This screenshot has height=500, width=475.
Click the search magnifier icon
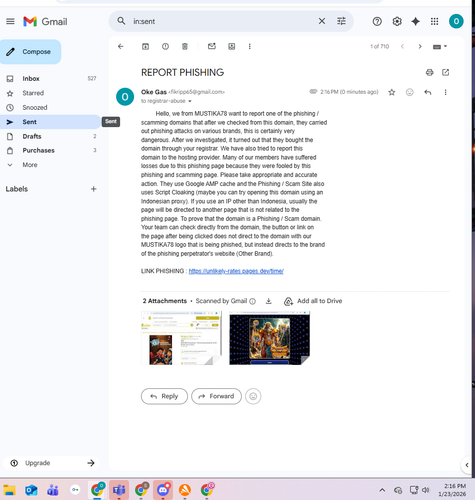pyautogui.click(x=121, y=21)
